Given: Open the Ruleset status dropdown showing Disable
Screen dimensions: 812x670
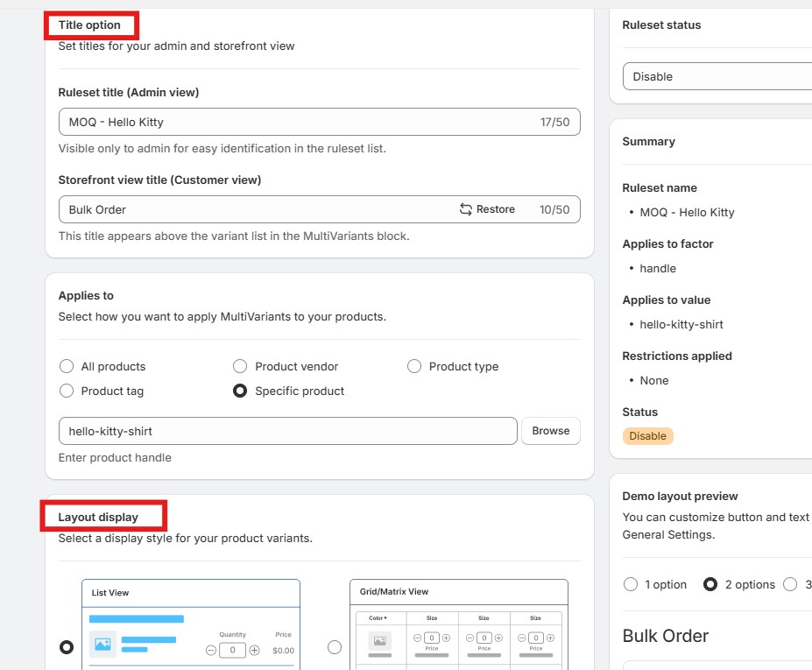Looking at the screenshot, I should point(717,76).
